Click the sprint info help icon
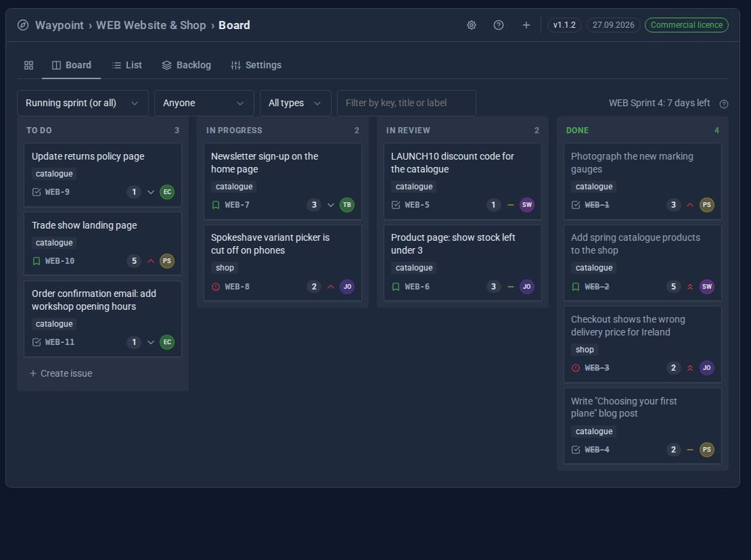Screen dimensions: 751x560 724,104
